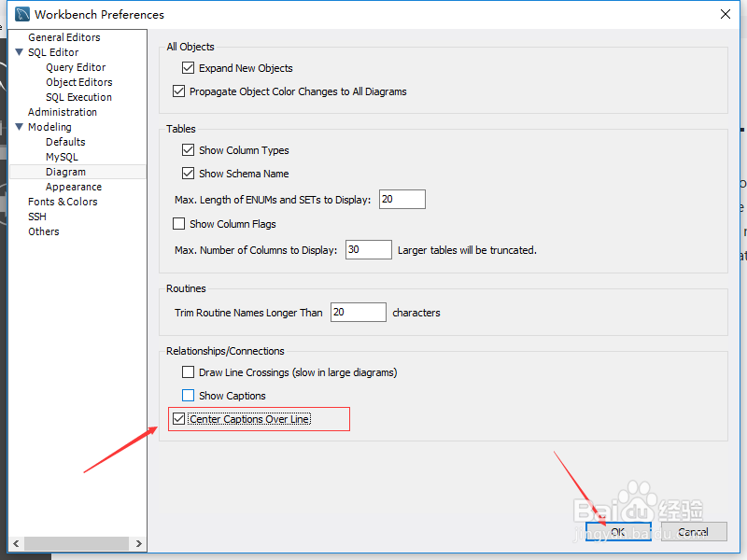Click left arrow of sidebar scrollbar

(x=16, y=543)
